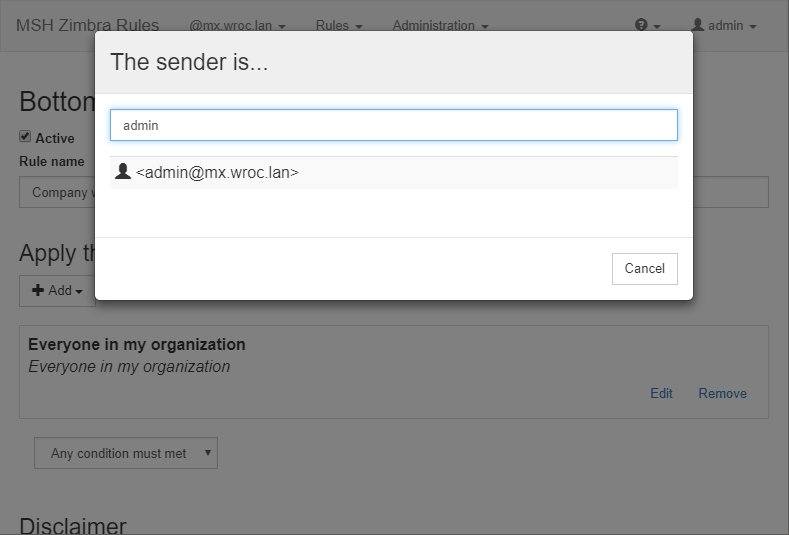Click the Rule name input field

coord(394,192)
